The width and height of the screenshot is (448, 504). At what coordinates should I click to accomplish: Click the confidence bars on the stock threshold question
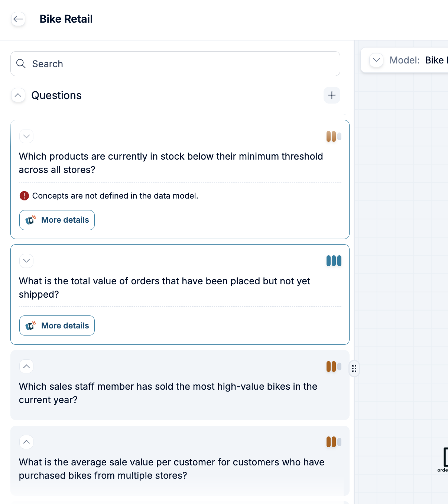[x=334, y=137]
